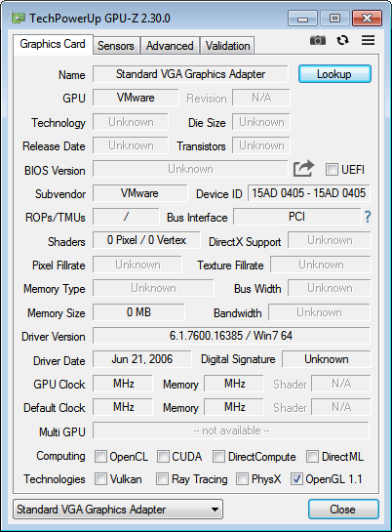Click the Pixel Fillrate field
The height and width of the screenshot is (532, 392).
point(137,265)
